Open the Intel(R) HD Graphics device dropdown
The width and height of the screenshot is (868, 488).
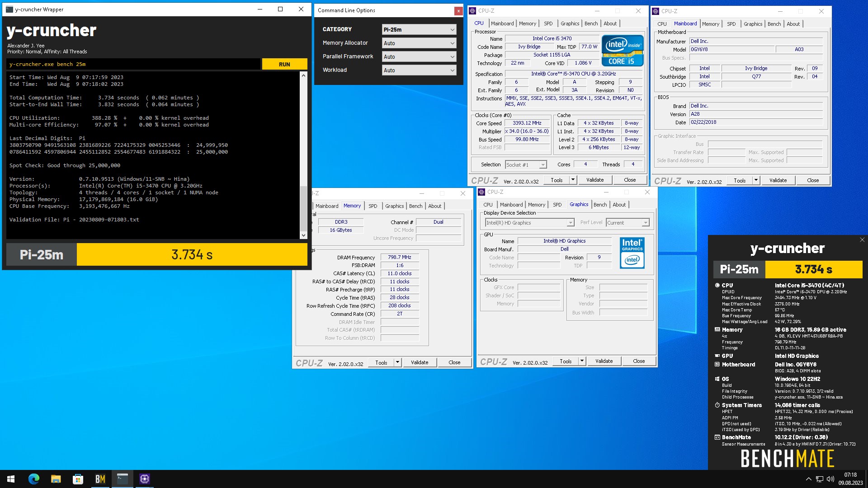[529, 223]
